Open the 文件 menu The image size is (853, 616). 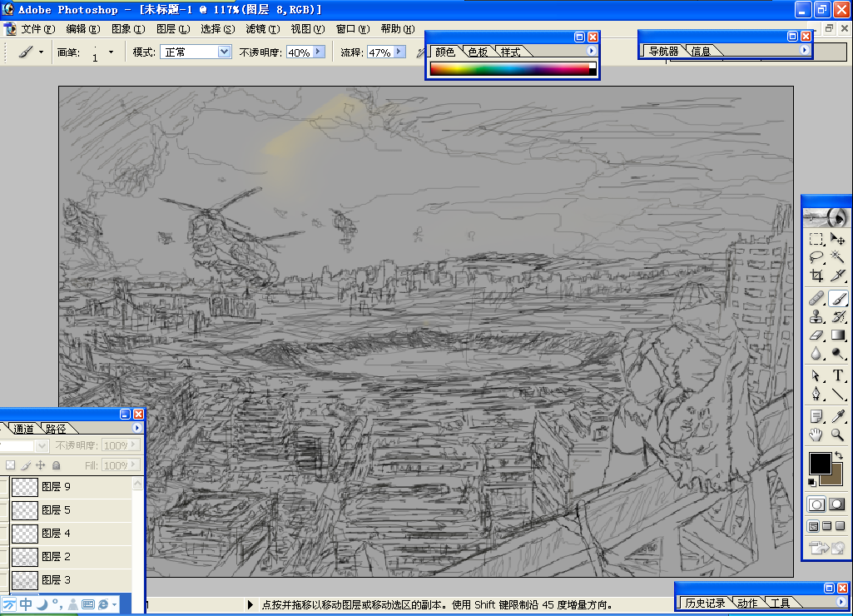(x=37, y=29)
